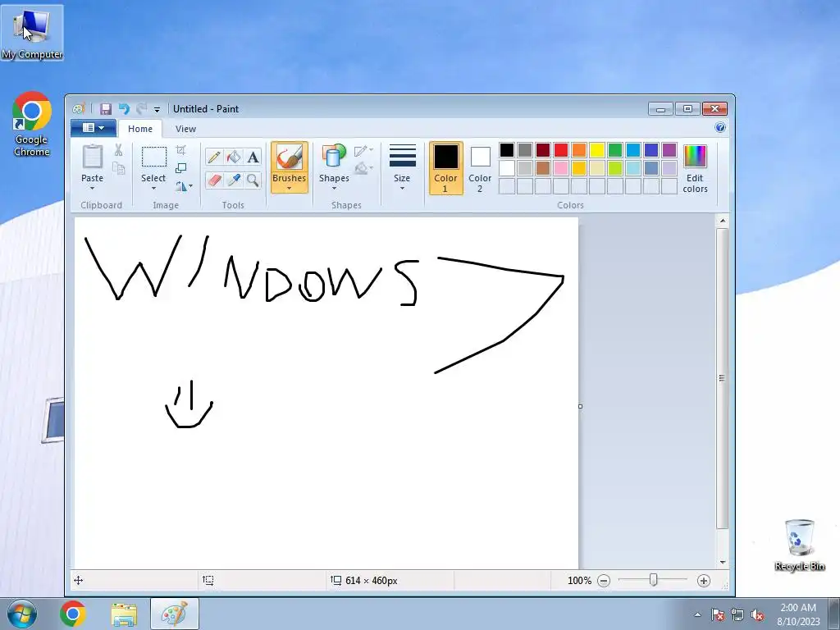The height and width of the screenshot is (630, 840).
Task: Click the vertical scrollbar up arrow
Action: coord(723,221)
